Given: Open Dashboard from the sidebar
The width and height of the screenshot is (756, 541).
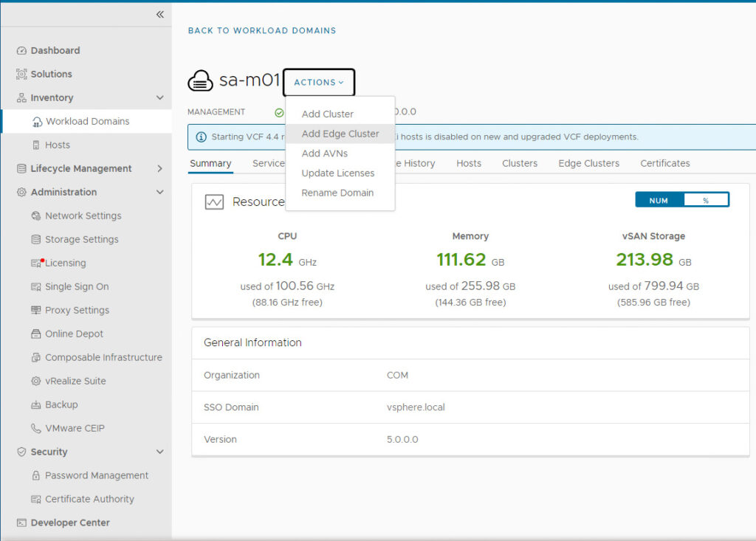Looking at the screenshot, I should coord(55,51).
